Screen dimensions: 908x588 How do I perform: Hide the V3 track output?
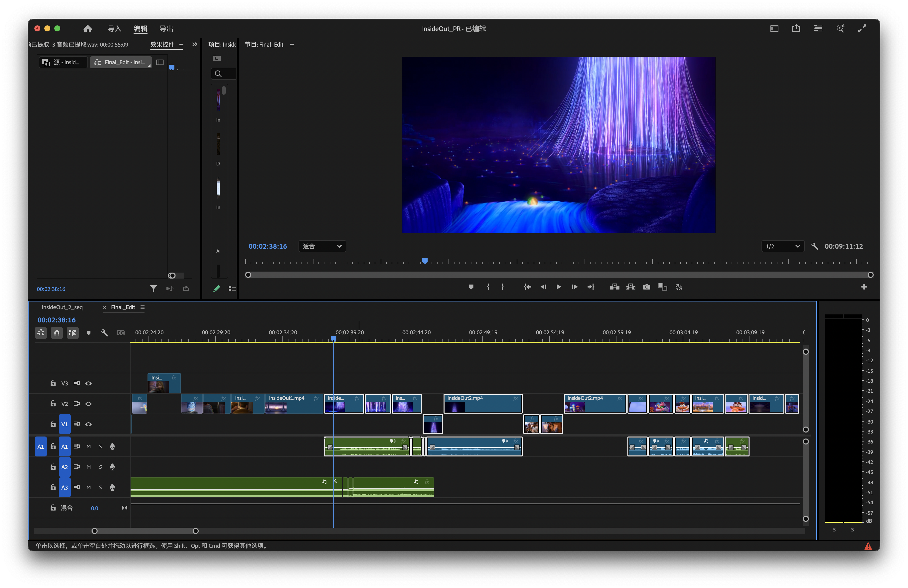(88, 383)
